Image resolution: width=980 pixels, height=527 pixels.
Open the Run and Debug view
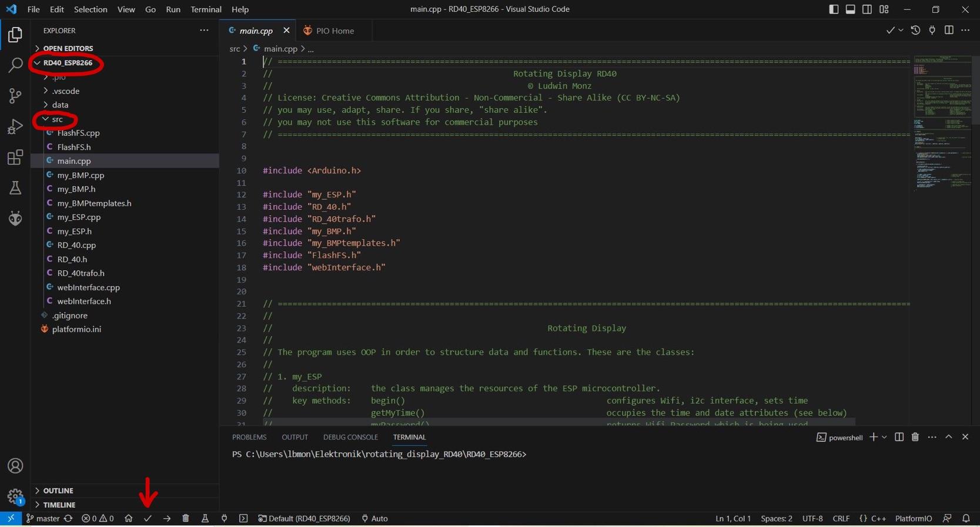coord(15,126)
